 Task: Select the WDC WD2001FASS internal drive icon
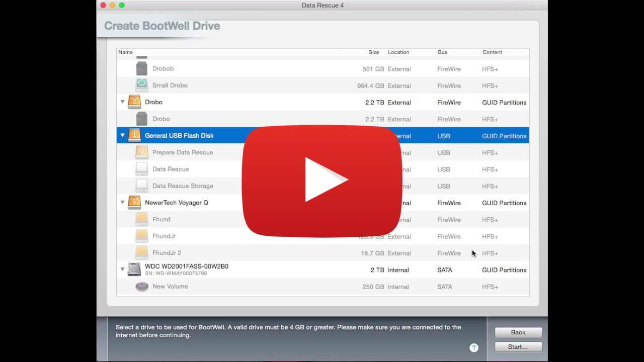134,269
